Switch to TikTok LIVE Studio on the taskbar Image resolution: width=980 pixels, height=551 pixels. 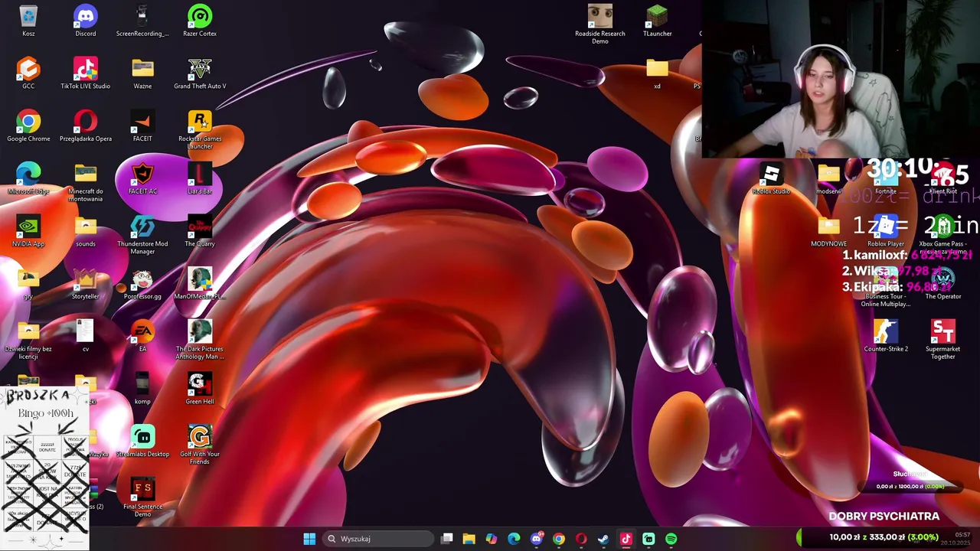pyautogui.click(x=626, y=539)
